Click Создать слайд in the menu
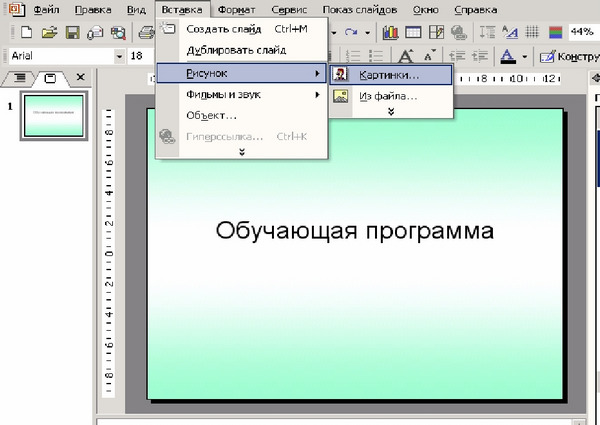The width and height of the screenshot is (600, 425). [x=223, y=29]
